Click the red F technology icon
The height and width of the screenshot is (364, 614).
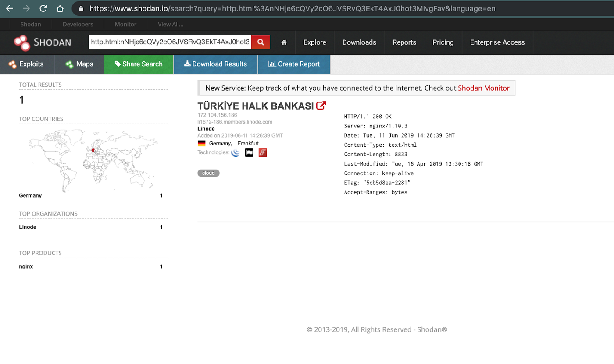coord(263,152)
